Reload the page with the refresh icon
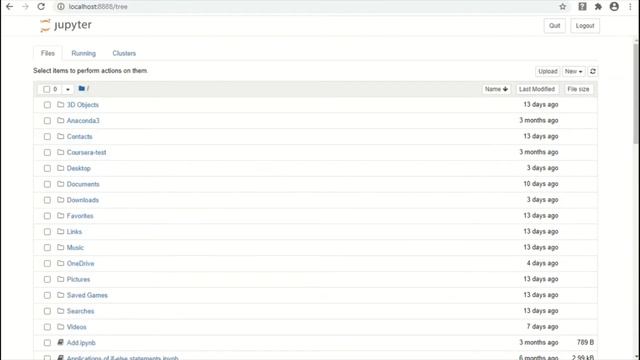640x360 pixels. click(x=41, y=7)
